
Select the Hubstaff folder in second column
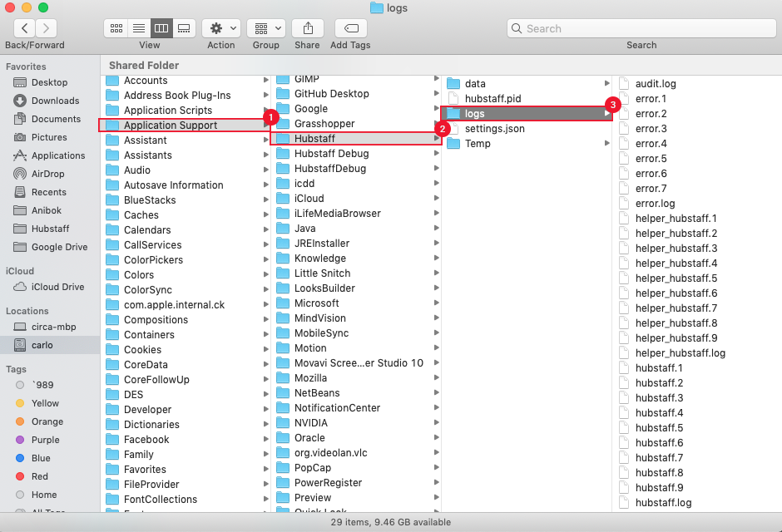(355, 139)
